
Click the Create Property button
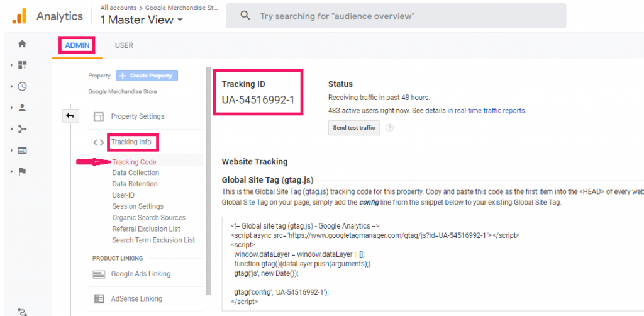click(x=147, y=76)
